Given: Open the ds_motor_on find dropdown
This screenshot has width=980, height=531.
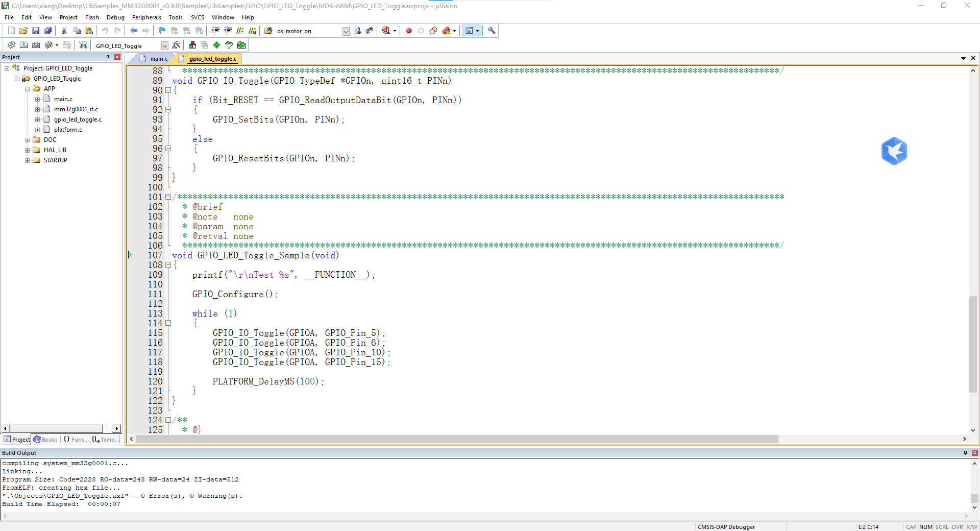Looking at the screenshot, I should (346, 31).
